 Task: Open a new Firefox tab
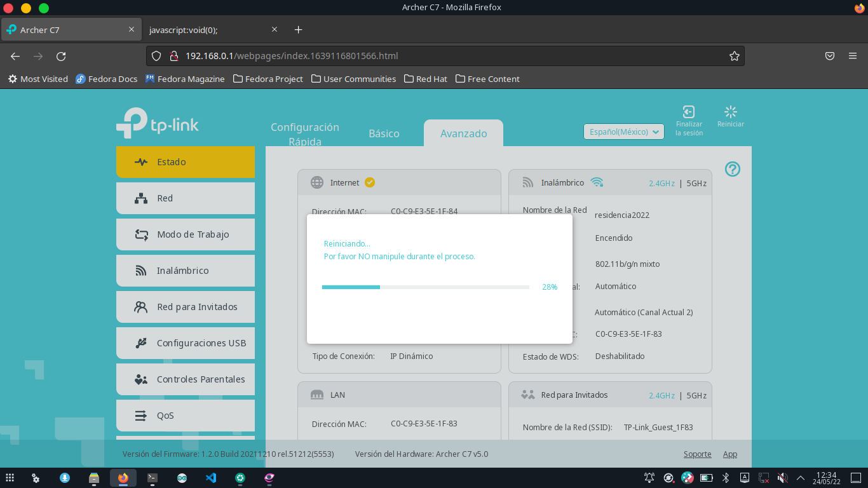[x=299, y=30]
